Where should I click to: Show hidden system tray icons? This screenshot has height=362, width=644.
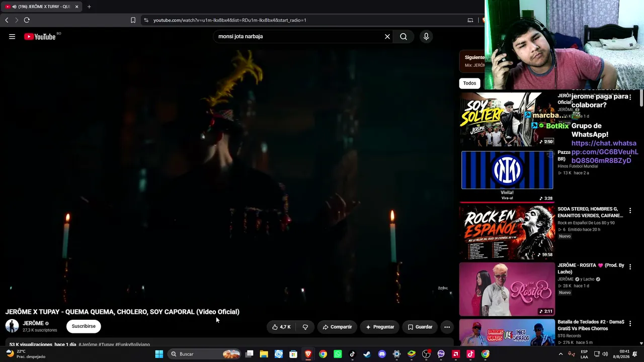coord(560,354)
